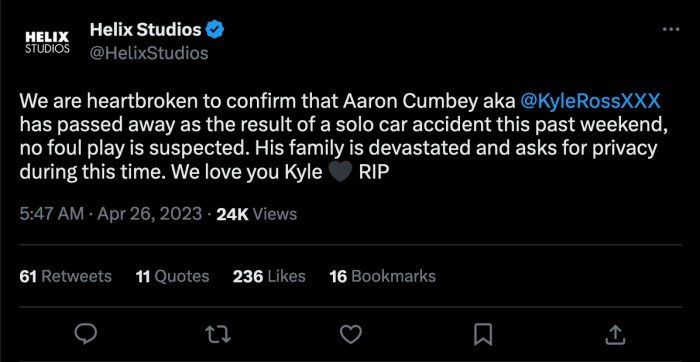Open the @HelixStudios handle
This screenshot has width=700, height=362.
point(149,54)
